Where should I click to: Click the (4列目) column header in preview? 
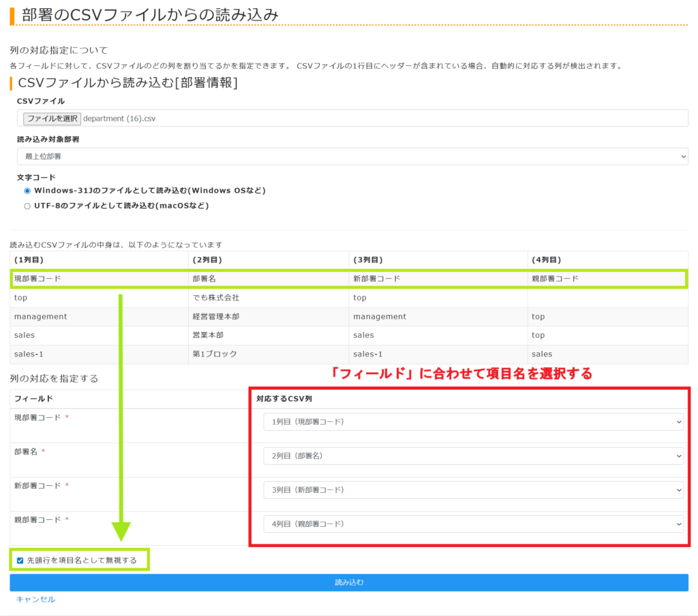pyautogui.click(x=546, y=260)
